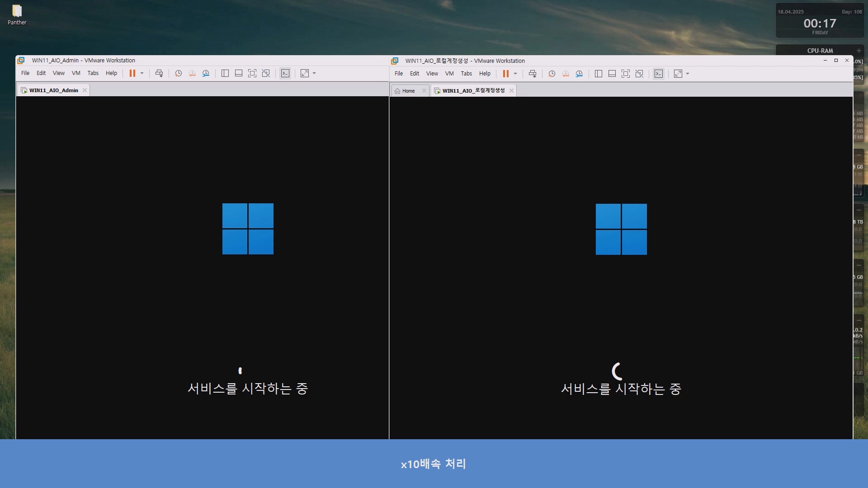Image resolution: width=868 pixels, height=488 pixels.
Task: Open the VM menu in left window
Action: point(76,73)
